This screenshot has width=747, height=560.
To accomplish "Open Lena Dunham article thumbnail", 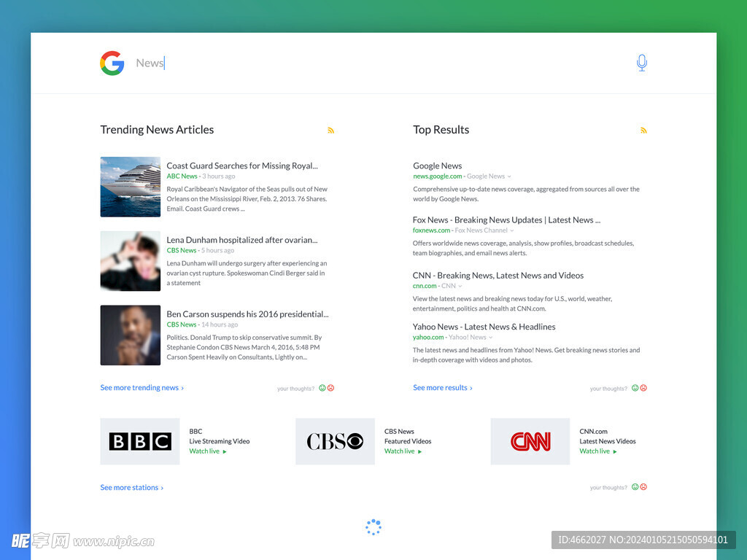I will tap(130, 261).
